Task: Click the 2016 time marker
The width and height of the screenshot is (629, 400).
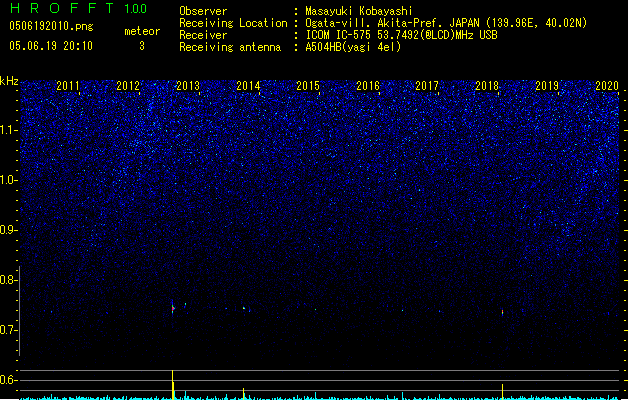Action: point(368,86)
